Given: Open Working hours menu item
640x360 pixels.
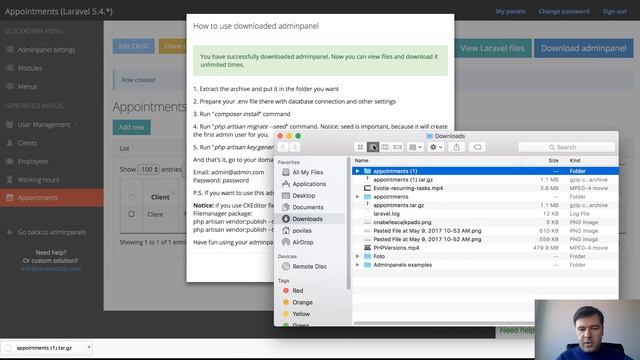Looking at the screenshot, I should point(38,180).
